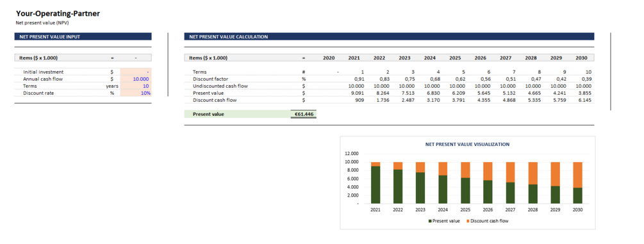This screenshot has width=644, height=244.
Task: Select the chart title Net Present Value Visualization
Action: (467, 144)
